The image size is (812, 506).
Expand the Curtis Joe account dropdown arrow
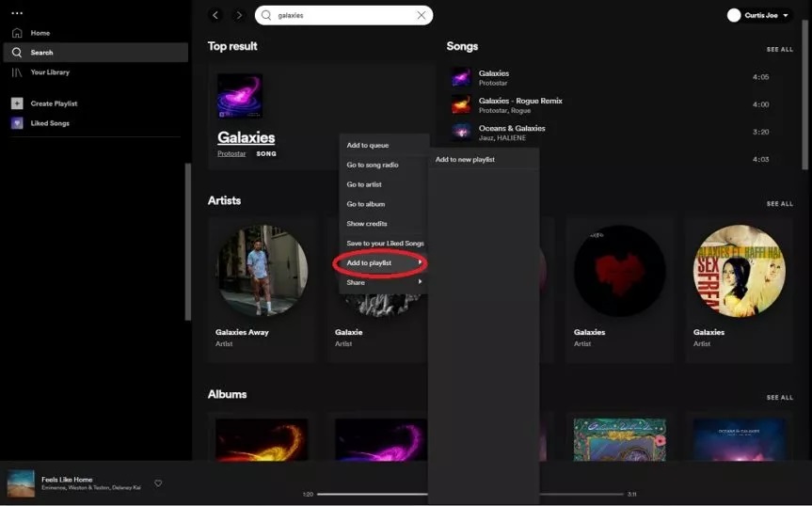(x=786, y=16)
